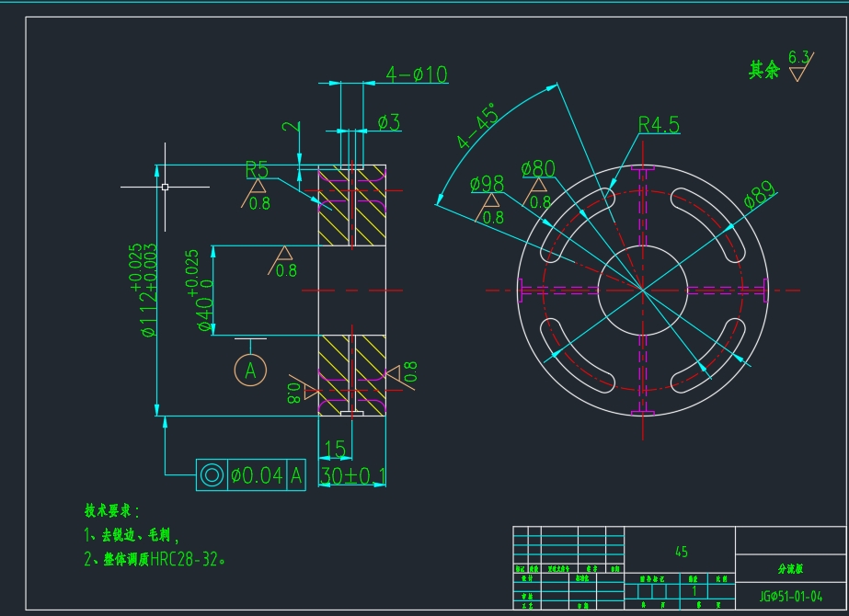Select the 4-45° angular dimension
This screenshot has height=616, width=849.
(476, 126)
